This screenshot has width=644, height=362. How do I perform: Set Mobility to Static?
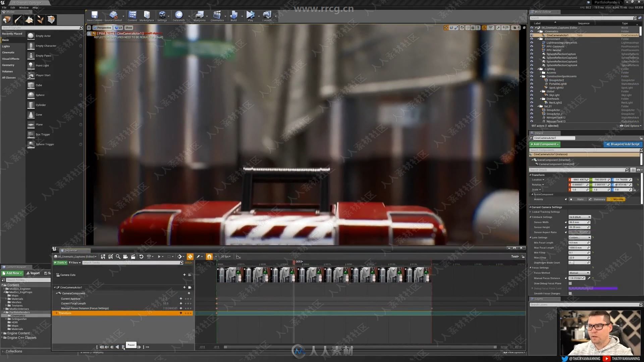[x=578, y=199]
